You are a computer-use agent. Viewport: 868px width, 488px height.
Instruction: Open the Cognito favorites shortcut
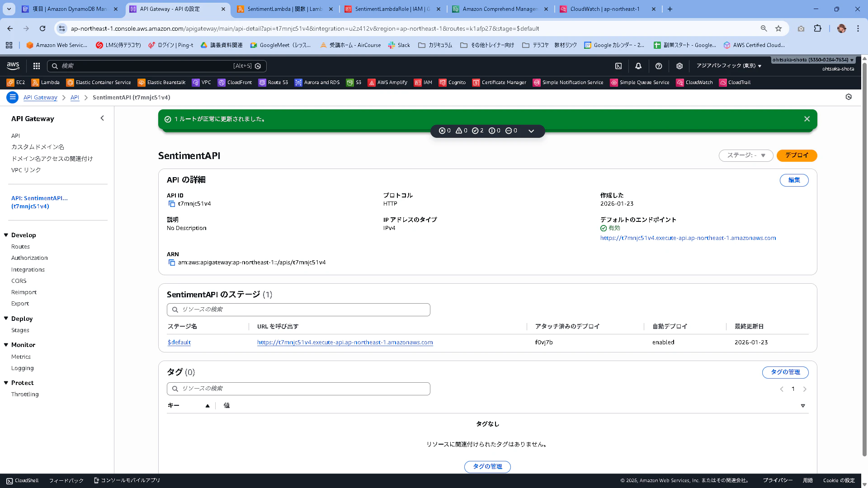tap(453, 83)
